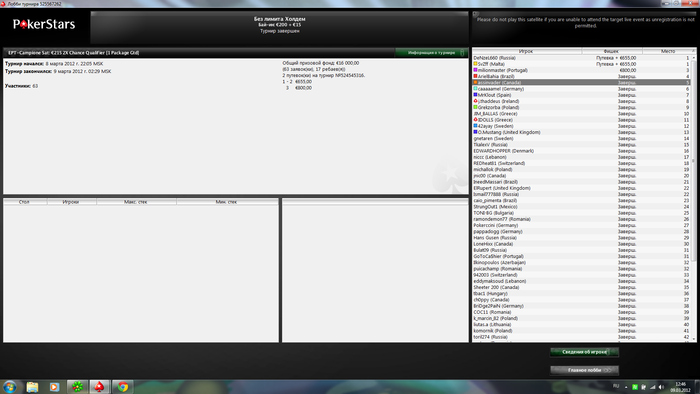Select player Sv2ff (Malta)

click(582, 64)
